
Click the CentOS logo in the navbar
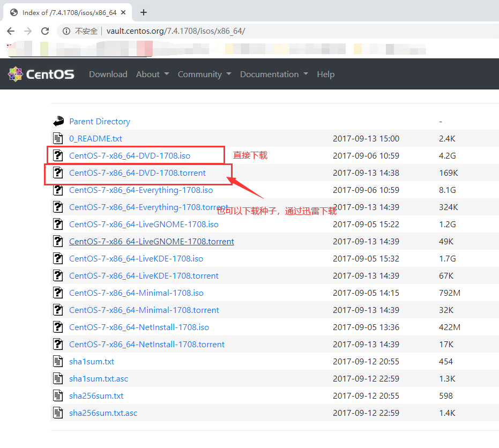click(41, 74)
